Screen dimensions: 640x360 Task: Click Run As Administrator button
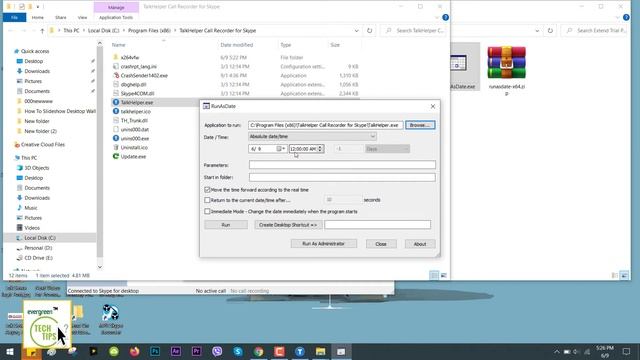[324, 244]
